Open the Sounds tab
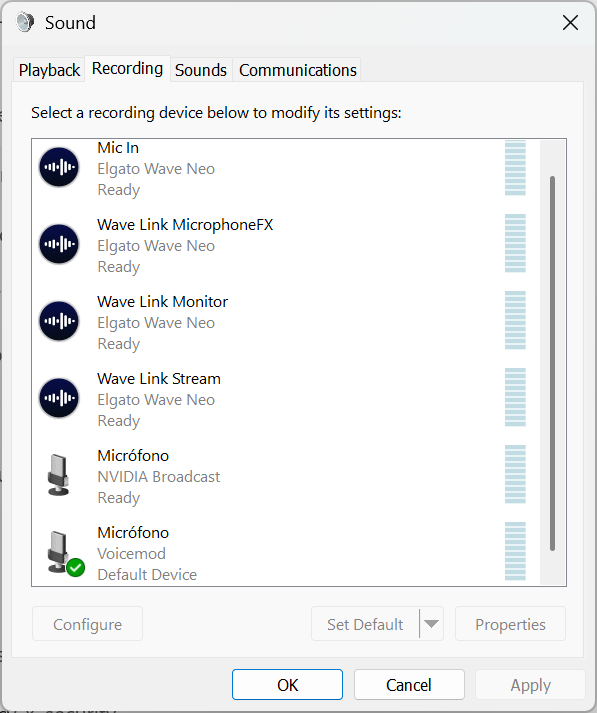 pos(201,70)
